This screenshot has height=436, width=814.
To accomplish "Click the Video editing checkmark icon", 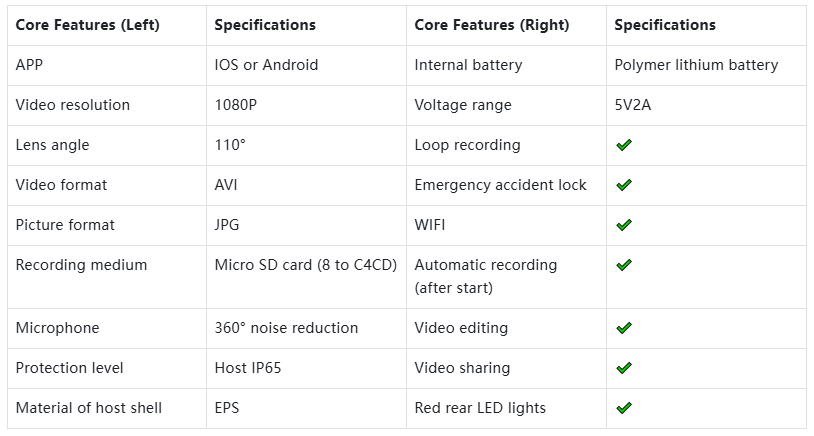I will pos(624,328).
